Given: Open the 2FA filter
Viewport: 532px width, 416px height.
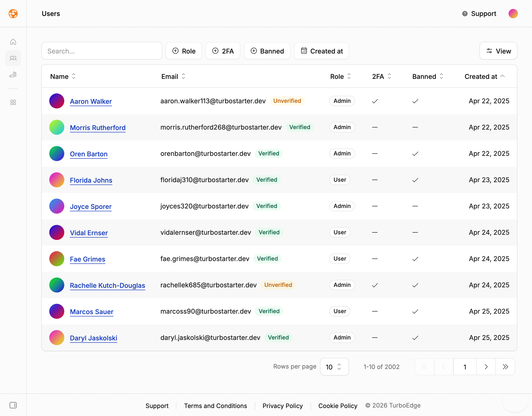Looking at the screenshot, I should (x=223, y=51).
